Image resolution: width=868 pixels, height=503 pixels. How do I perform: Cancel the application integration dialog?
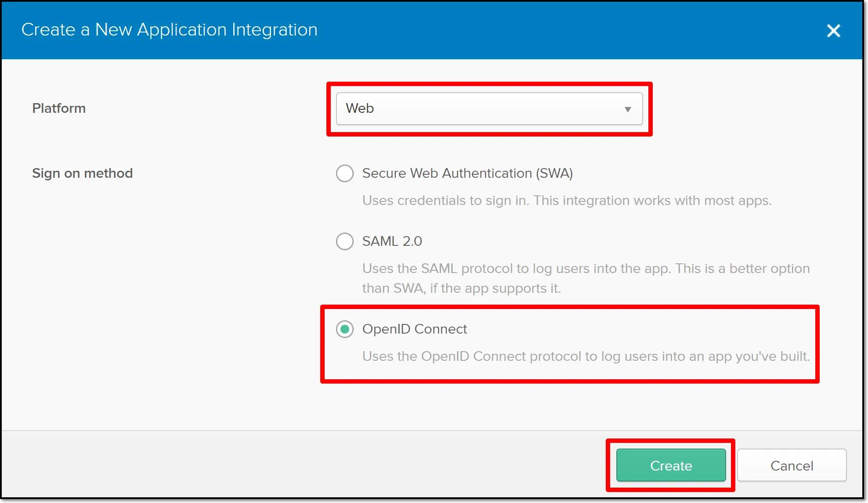792,465
